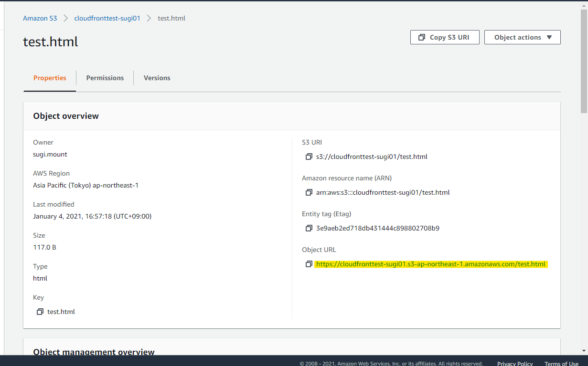Click the Type value html
The height and width of the screenshot is (366, 588).
[40, 278]
